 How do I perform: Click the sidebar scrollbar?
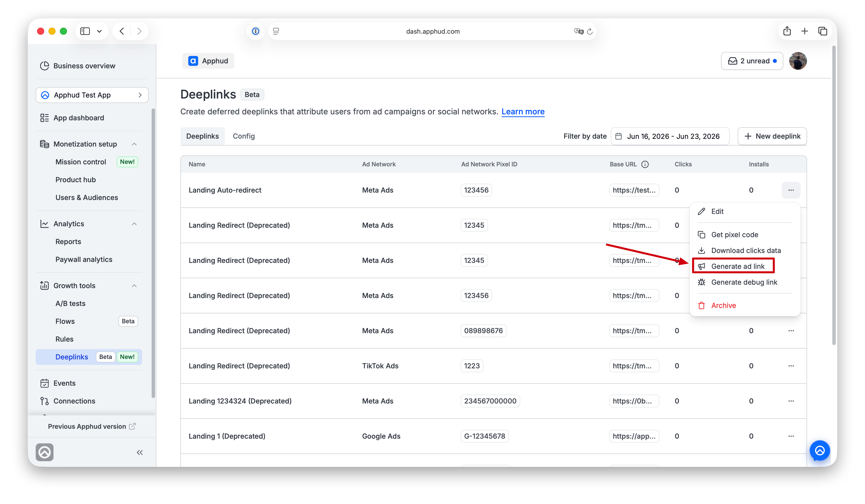[153, 253]
